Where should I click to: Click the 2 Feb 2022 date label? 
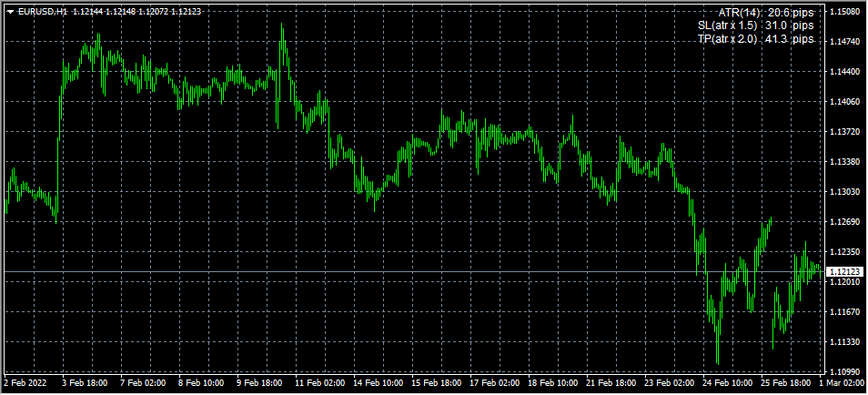click(x=23, y=383)
